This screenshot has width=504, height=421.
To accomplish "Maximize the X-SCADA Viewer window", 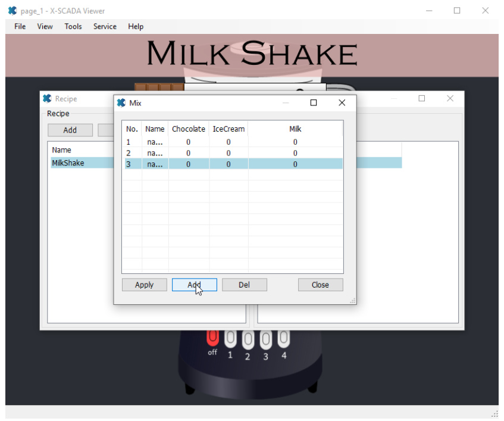I will pyautogui.click(x=457, y=11).
